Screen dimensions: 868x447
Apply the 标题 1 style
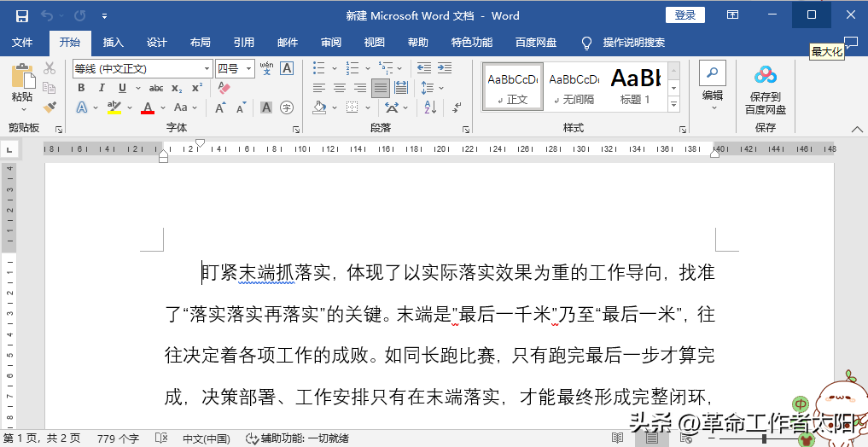(x=636, y=87)
